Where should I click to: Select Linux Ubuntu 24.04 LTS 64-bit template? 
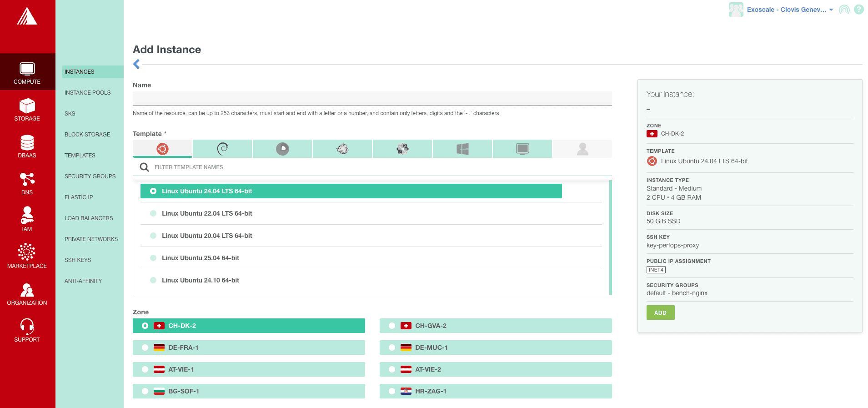click(x=351, y=191)
